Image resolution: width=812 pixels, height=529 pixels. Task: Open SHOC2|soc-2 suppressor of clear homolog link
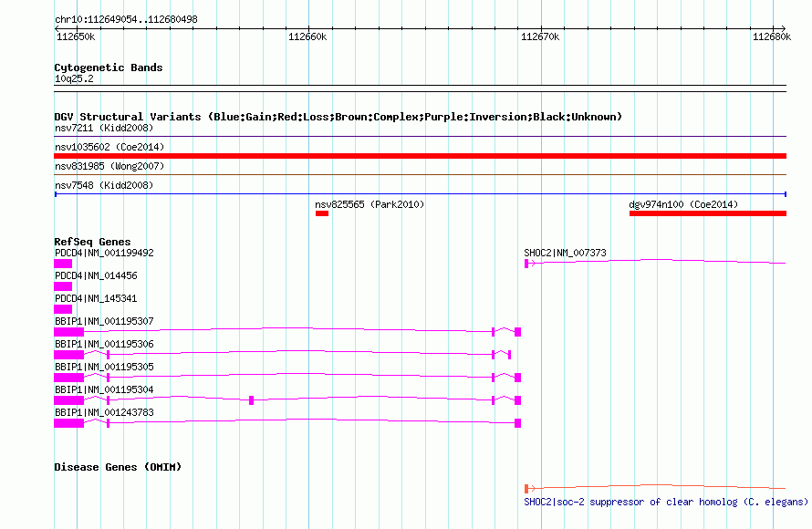pyautogui.click(x=665, y=502)
